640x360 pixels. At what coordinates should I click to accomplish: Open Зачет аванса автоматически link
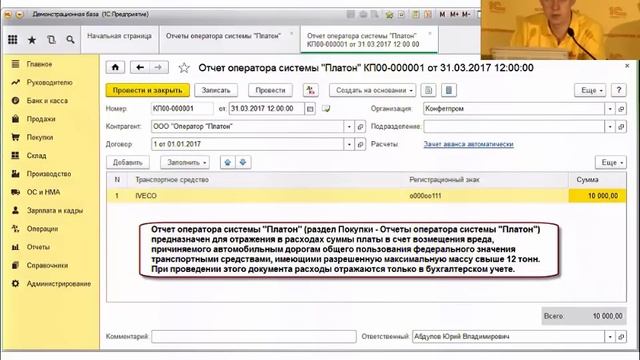click(x=469, y=144)
